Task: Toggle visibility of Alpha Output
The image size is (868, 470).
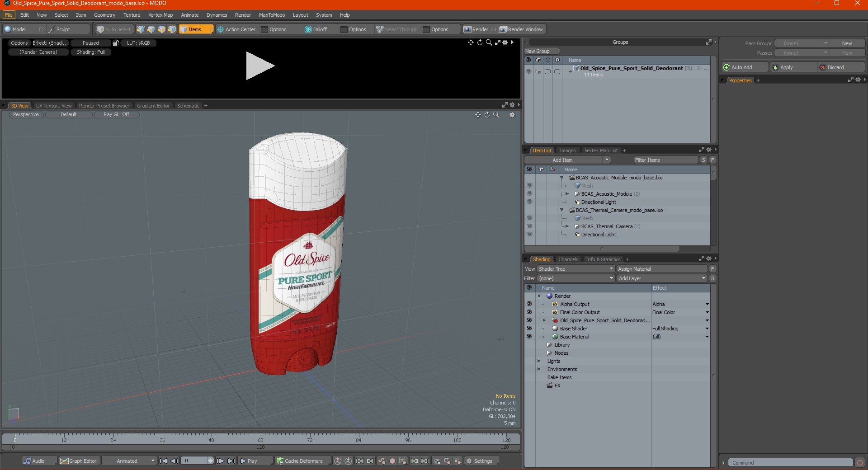Action: coord(529,304)
